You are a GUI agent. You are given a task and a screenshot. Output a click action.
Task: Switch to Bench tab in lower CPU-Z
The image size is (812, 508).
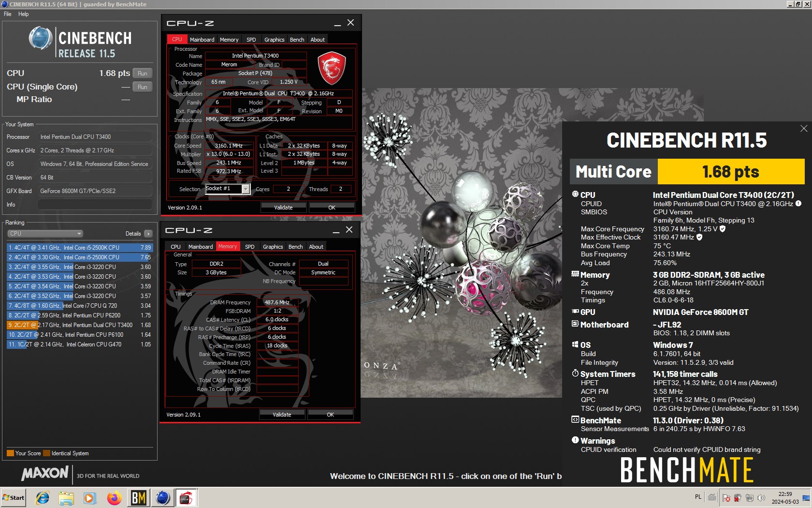click(296, 247)
